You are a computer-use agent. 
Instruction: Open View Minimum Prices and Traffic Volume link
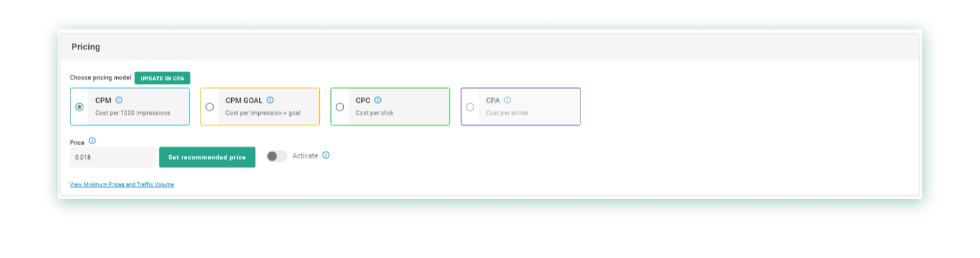coord(121,185)
